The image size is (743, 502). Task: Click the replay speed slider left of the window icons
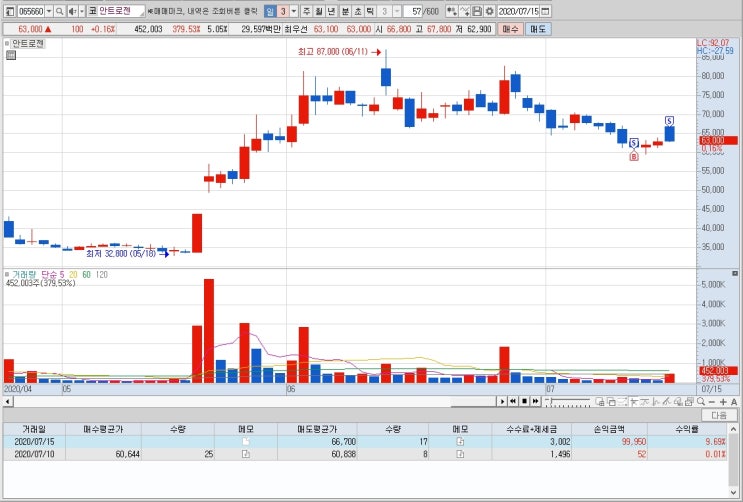point(567,402)
